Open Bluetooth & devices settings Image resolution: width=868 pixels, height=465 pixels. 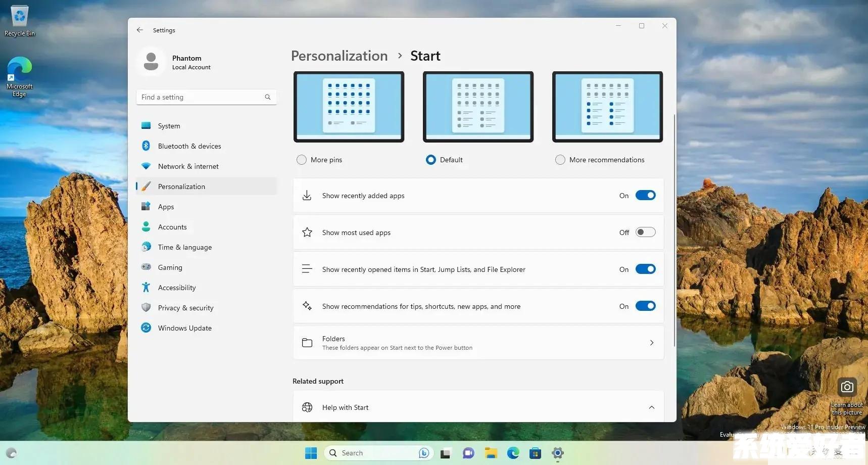pyautogui.click(x=189, y=146)
